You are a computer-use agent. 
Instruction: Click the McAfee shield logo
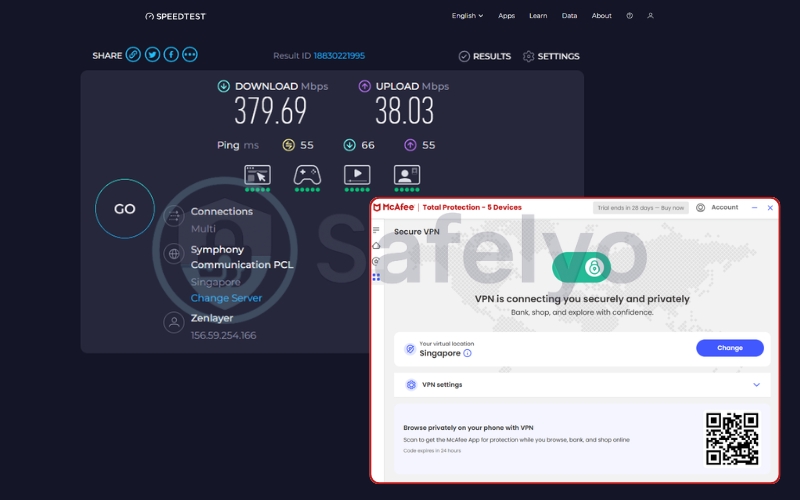(377, 207)
